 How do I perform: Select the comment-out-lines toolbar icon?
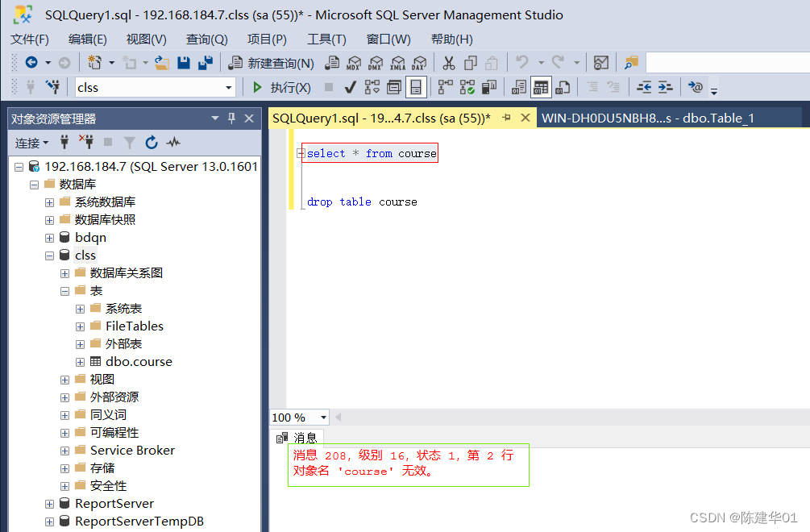point(593,86)
